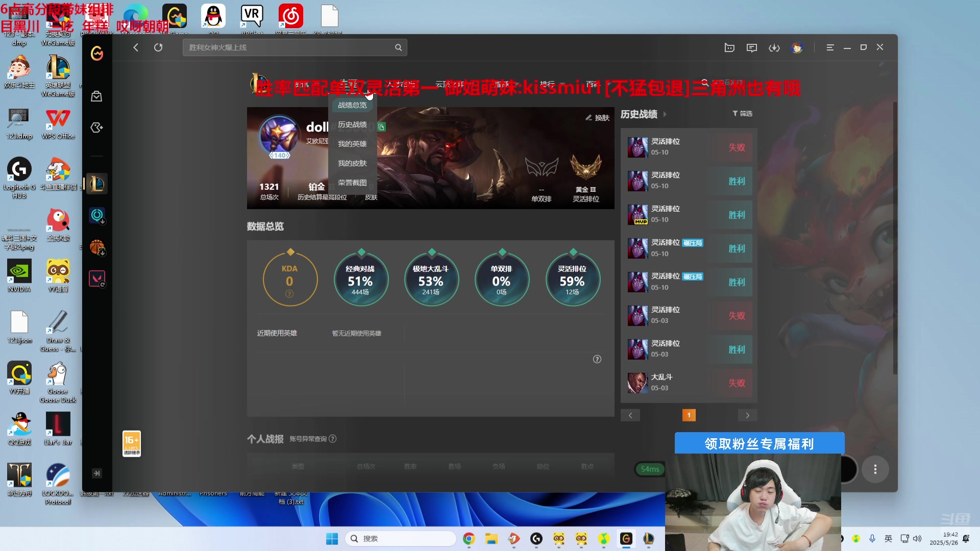Screen dimensions: 980x551
Task: Open the WeGame home logo in sidebar
Action: pyautogui.click(x=97, y=53)
